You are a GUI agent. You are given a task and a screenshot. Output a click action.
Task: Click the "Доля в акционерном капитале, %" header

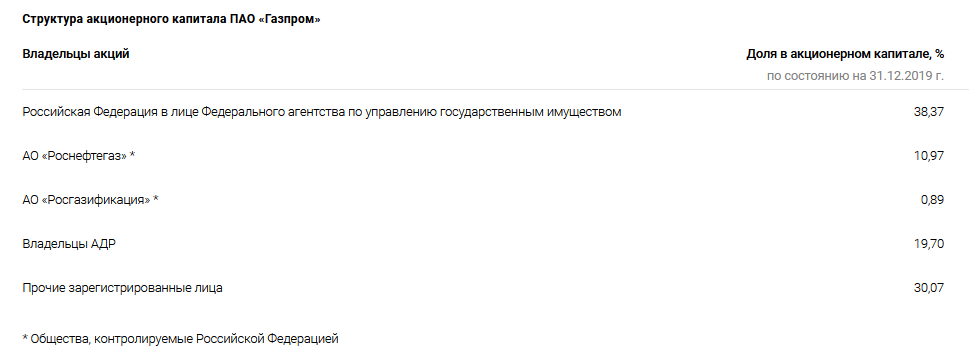[845, 54]
